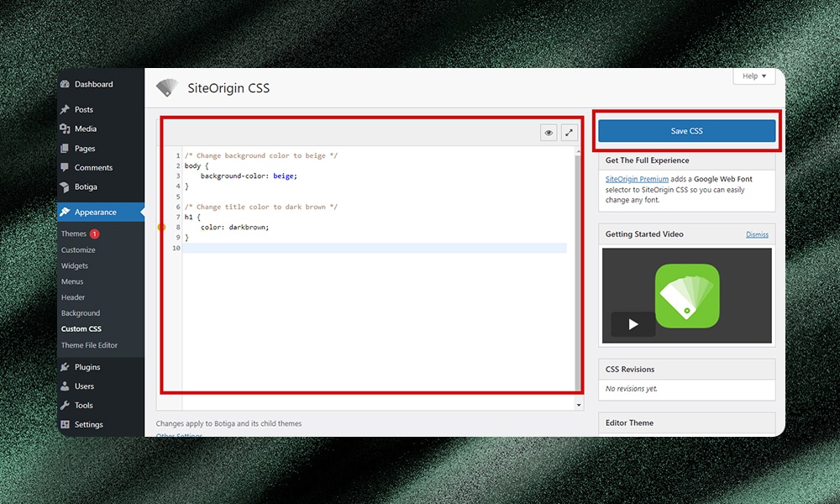Screen dimensions: 840x504
Task: Open the Posts section
Action: [84, 108]
